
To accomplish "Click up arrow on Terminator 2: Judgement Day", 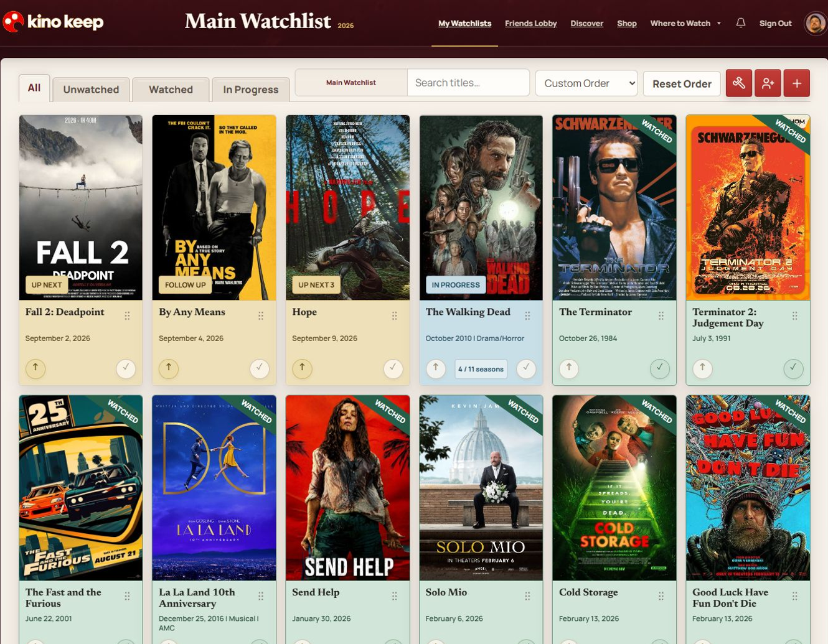I will pos(702,368).
